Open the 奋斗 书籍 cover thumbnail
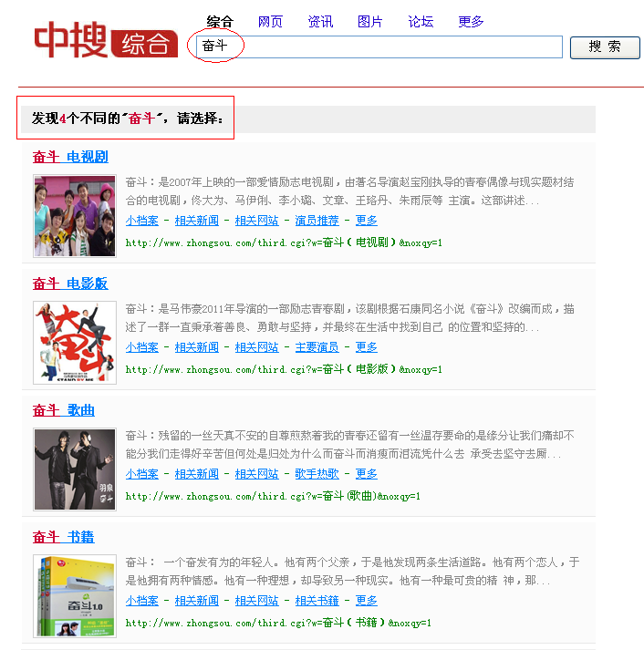The width and height of the screenshot is (644, 650). (x=75, y=595)
